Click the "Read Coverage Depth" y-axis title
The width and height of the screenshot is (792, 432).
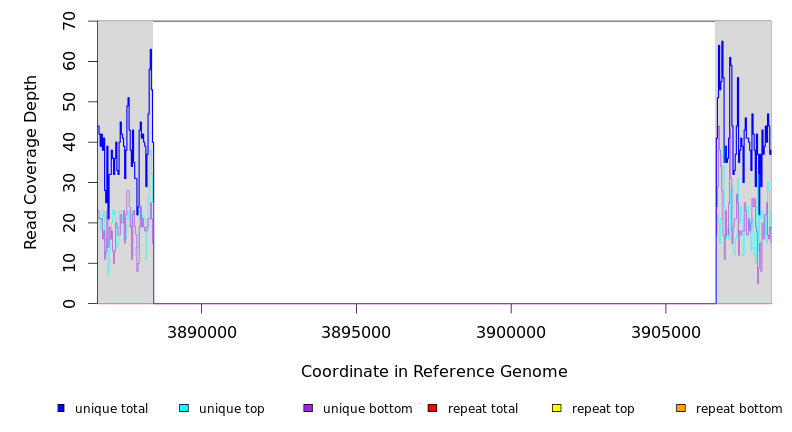(x=31, y=162)
